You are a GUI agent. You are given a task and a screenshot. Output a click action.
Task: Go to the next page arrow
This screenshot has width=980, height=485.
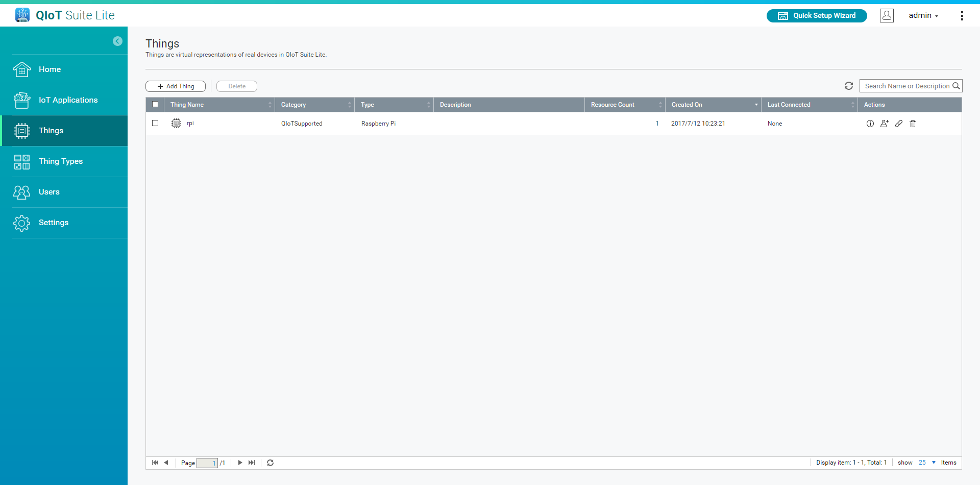[x=240, y=463]
